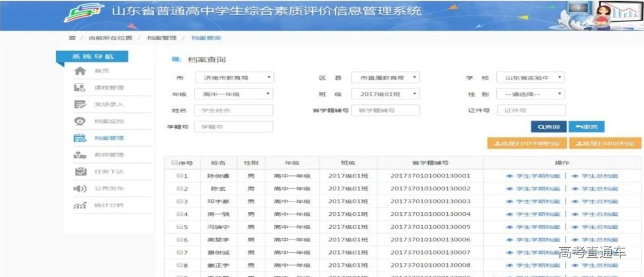Click the 首页 home icon in sidebar
Viewport: 644px width, 277px height.
click(x=80, y=71)
